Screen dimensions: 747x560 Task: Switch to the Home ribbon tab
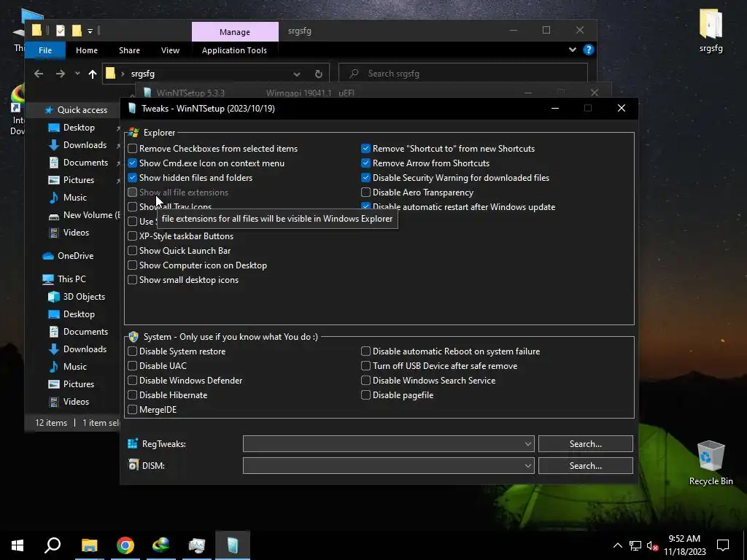pyautogui.click(x=87, y=50)
